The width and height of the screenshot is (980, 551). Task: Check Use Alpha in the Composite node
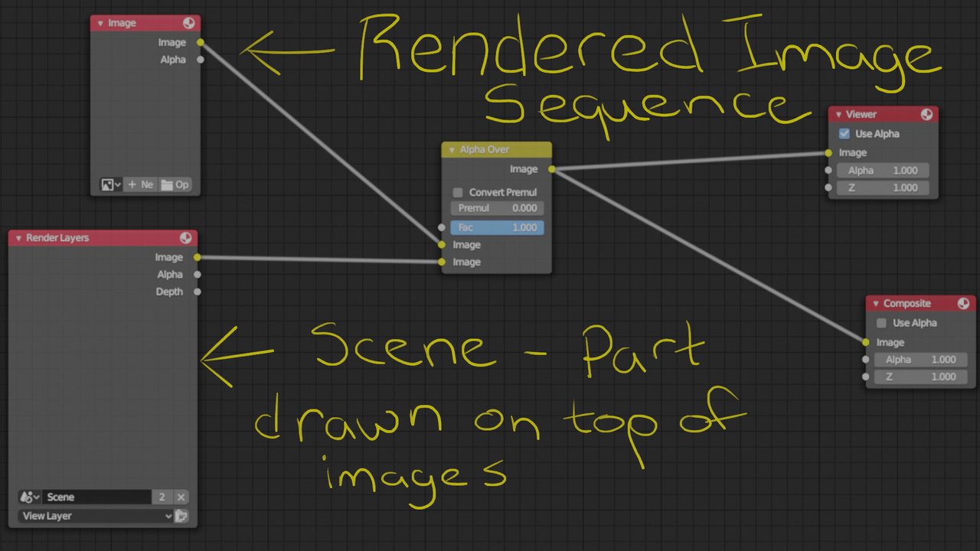(x=882, y=323)
